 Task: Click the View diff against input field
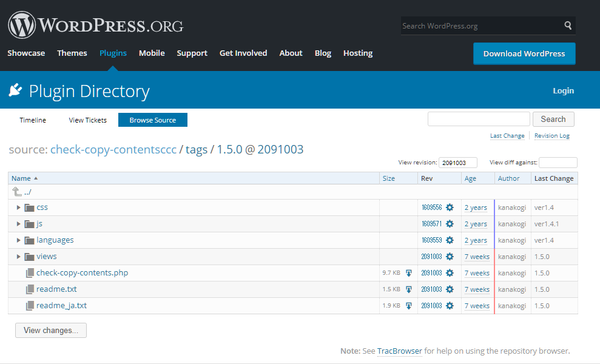tap(558, 163)
